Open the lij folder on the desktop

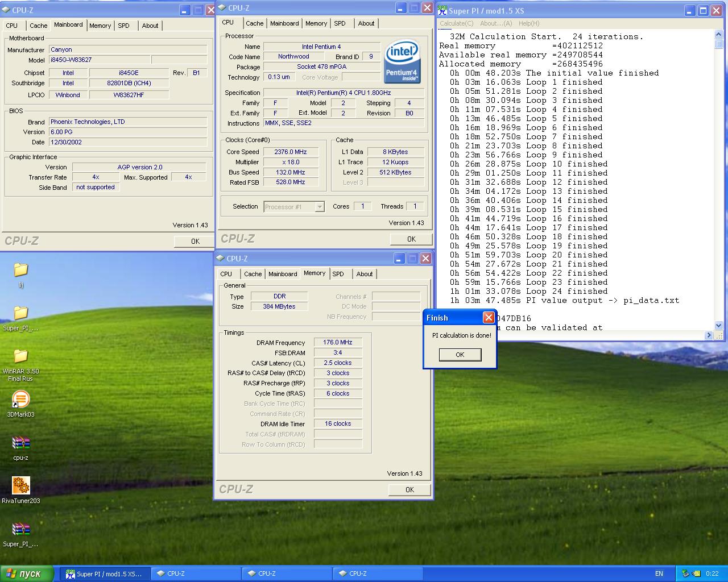(20, 269)
